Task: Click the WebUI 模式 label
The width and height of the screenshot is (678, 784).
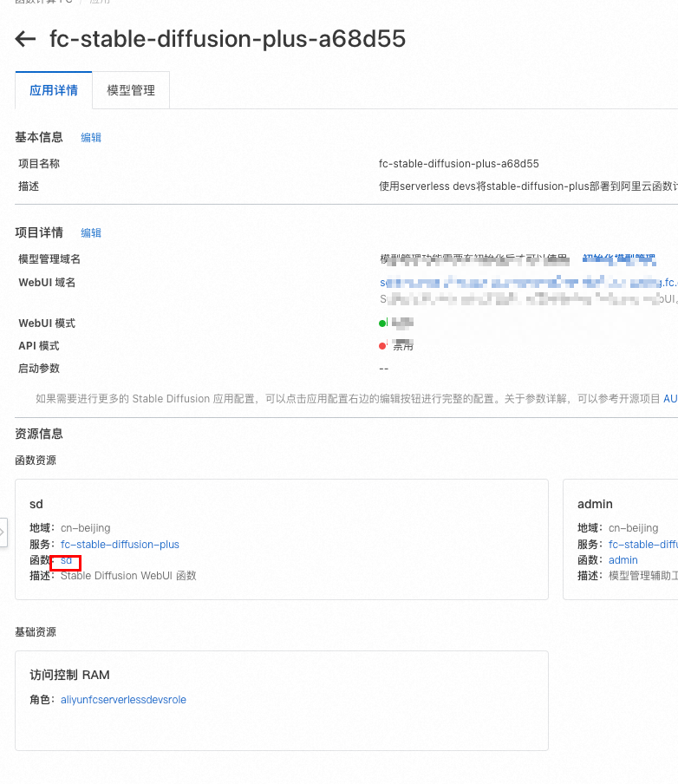Action: [47, 323]
